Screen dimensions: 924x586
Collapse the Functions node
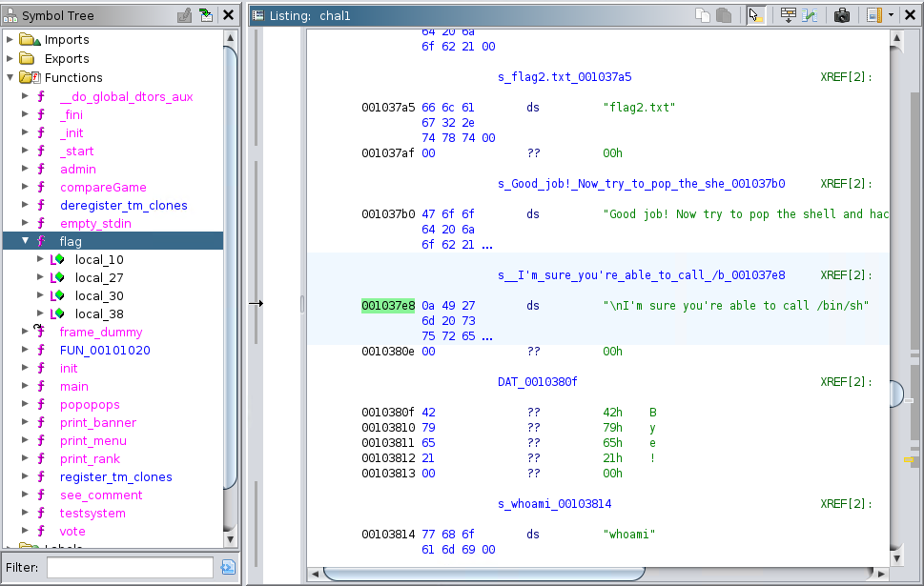coord(10,77)
